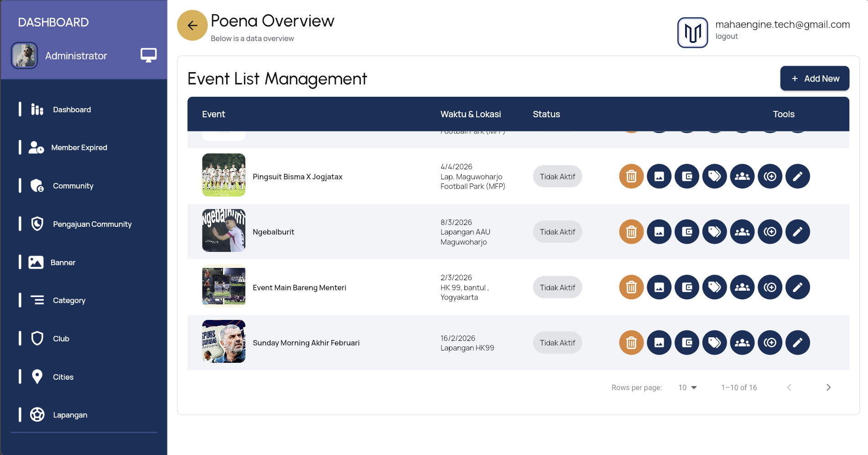Click the Administrator profile avatar

point(24,56)
